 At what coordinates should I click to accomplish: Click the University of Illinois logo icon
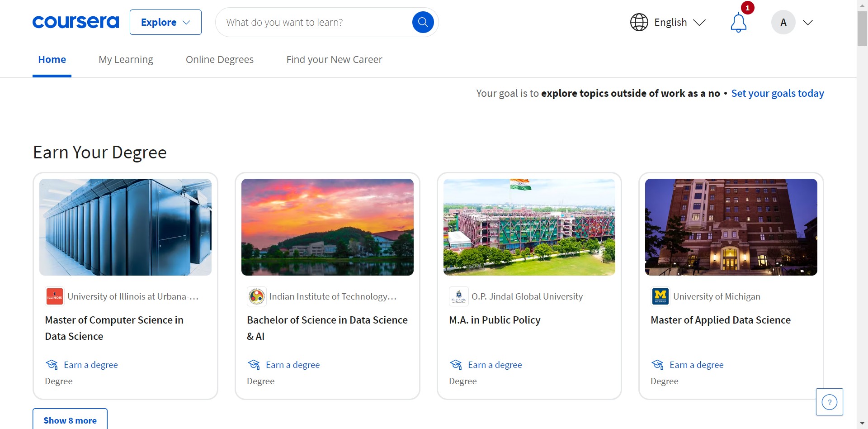pos(55,296)
